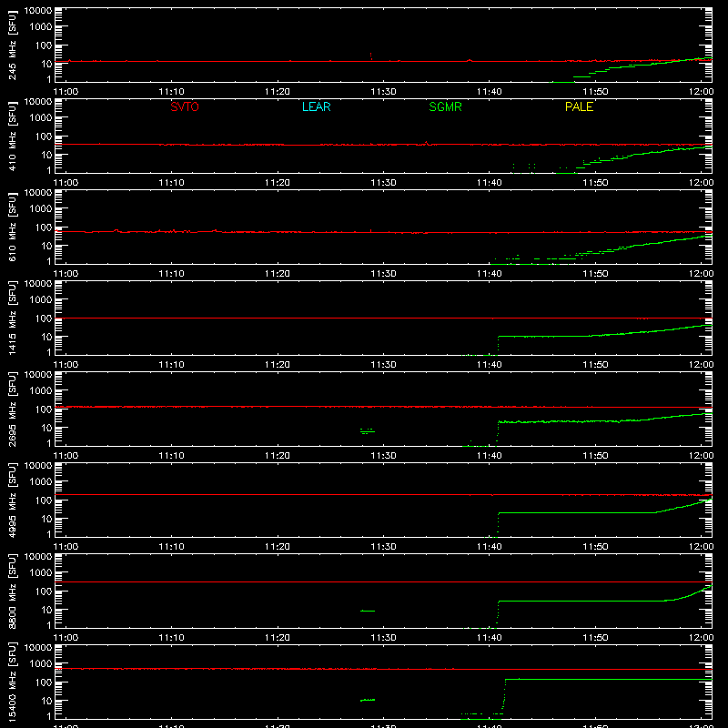Click the 10 tick value on 2695 MHz axis

46,428
